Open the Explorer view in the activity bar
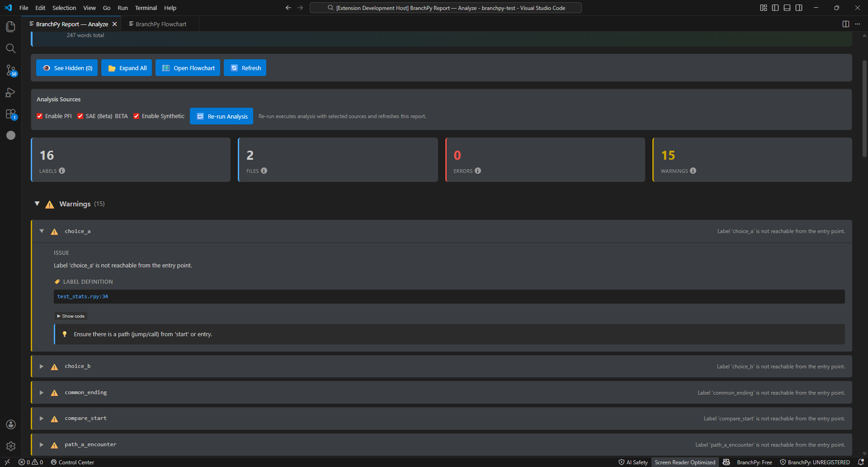868x467 pixels. (x=11, y=26)
